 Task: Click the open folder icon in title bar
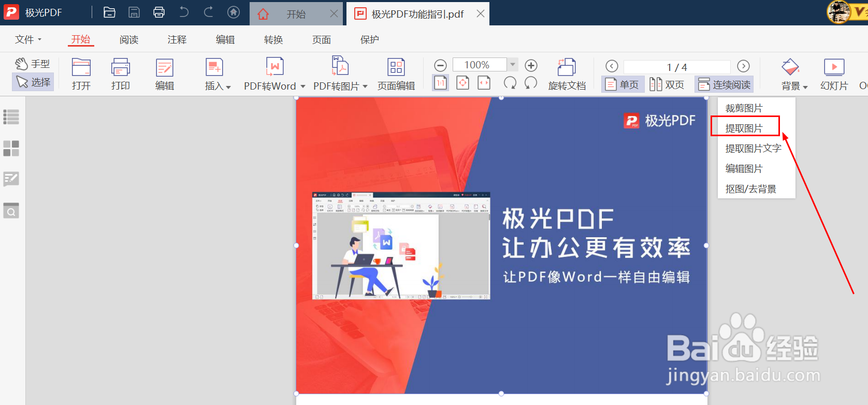pos(109,12)
